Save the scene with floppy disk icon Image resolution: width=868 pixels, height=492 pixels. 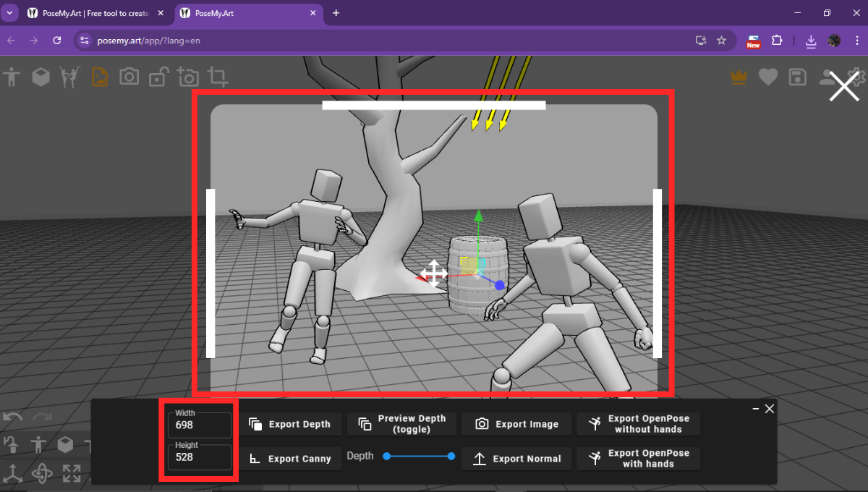click(x=797, y=76)
